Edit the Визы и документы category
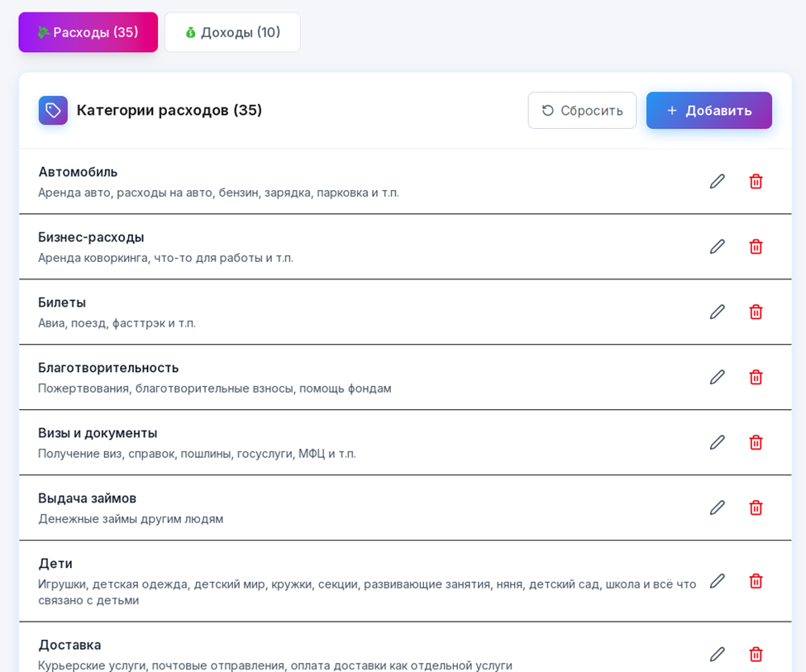This screenshot has height=672, width=806. (717, 442)
